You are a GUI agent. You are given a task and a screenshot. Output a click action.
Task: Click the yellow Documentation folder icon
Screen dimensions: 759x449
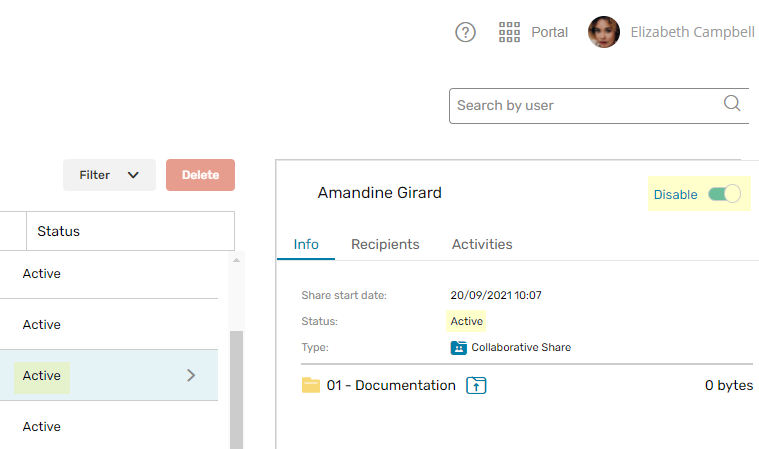pyautogui.click(x=311, y=385)
